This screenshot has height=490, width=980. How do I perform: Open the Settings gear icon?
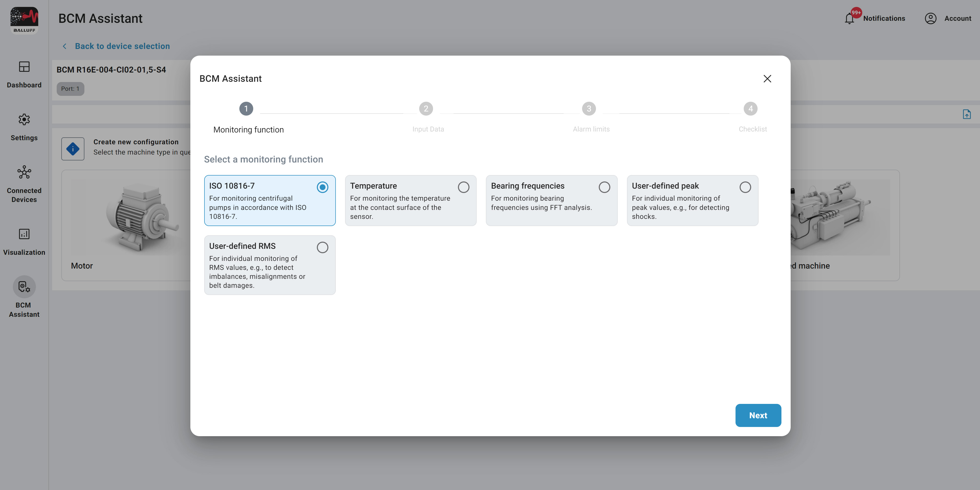coord(24,119)
